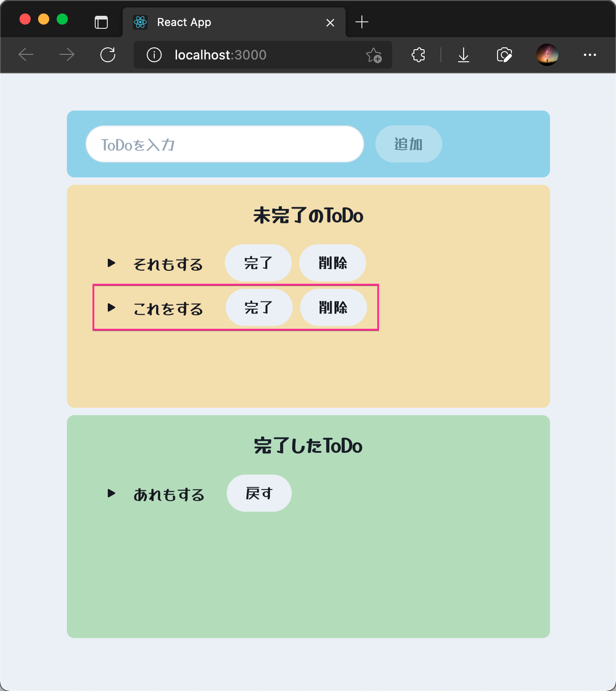
Task: Expand the それもする todo item
Action: 111,263
